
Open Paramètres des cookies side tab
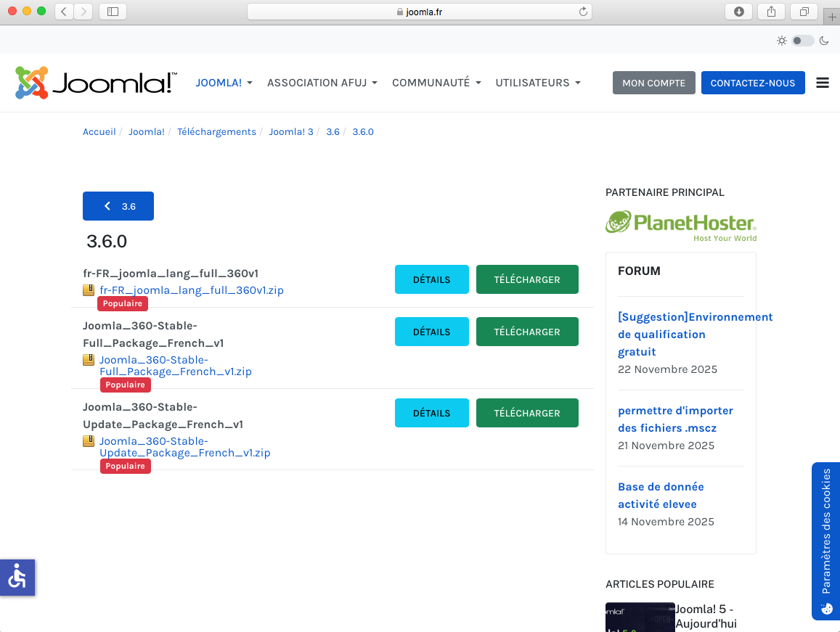click(825, 541)
